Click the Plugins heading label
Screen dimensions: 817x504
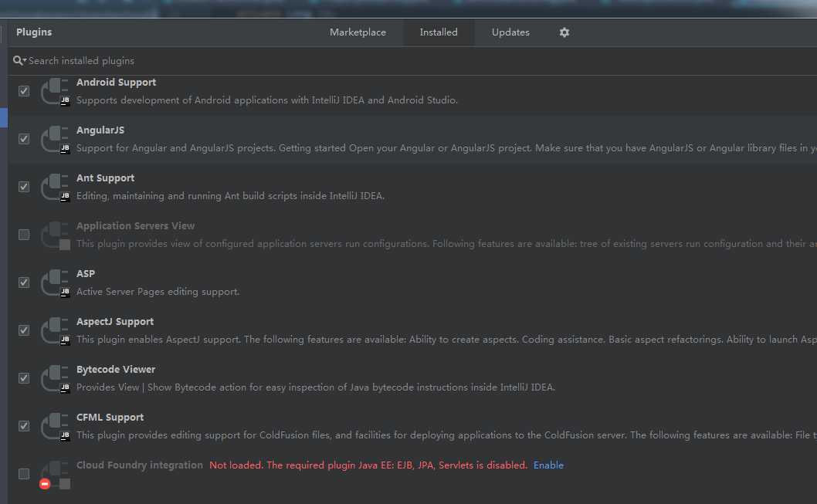pyautogui.click(x=34, y=32)
